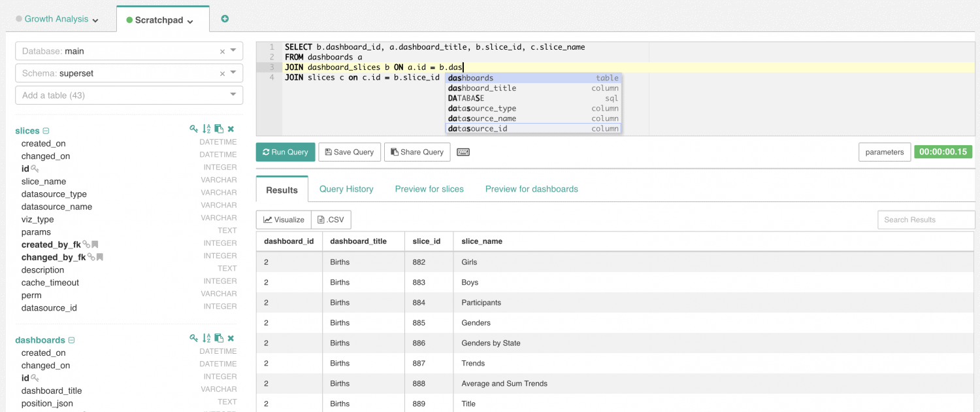Place cursor in SQL editor line 1
This screenshot has height=412, width=980.
point(434,47)
